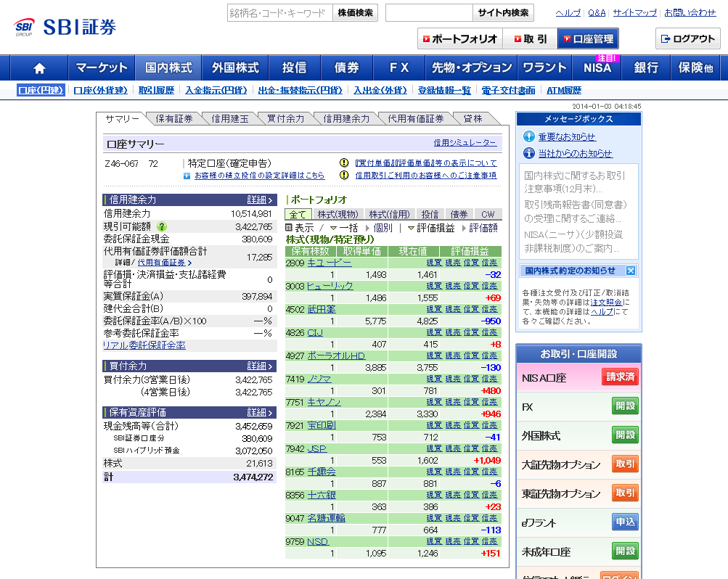Open the 現引可能額 help question mark icon
Viewport: 728px width, 579px height.
[162, 226]
